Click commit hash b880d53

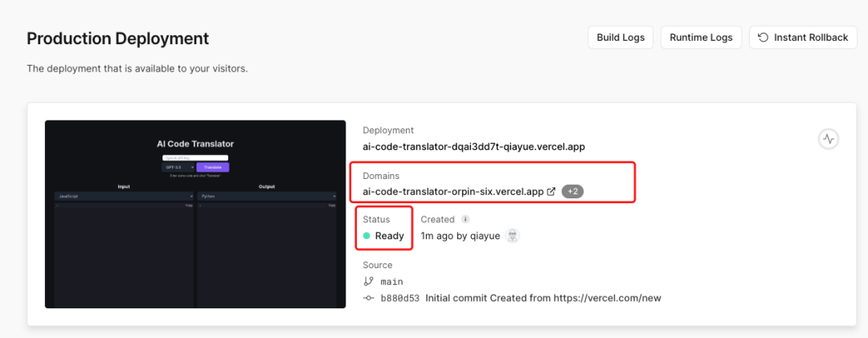tap(399, 298)
